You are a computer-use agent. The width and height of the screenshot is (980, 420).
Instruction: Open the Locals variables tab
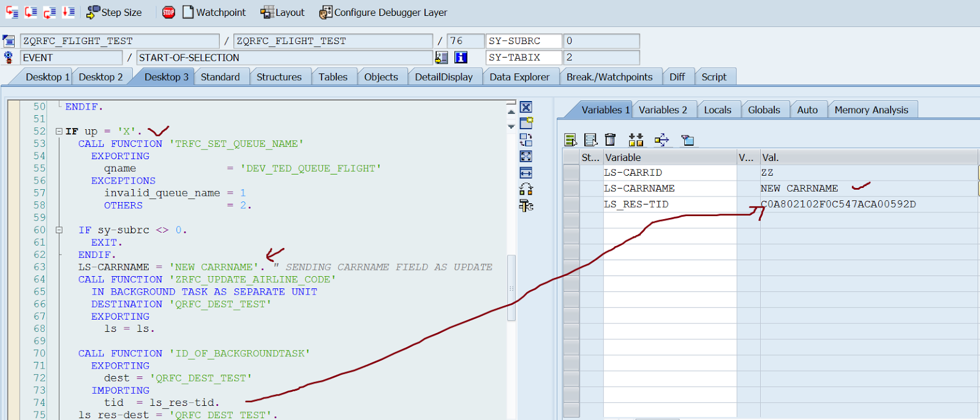[x=717, y=110]
